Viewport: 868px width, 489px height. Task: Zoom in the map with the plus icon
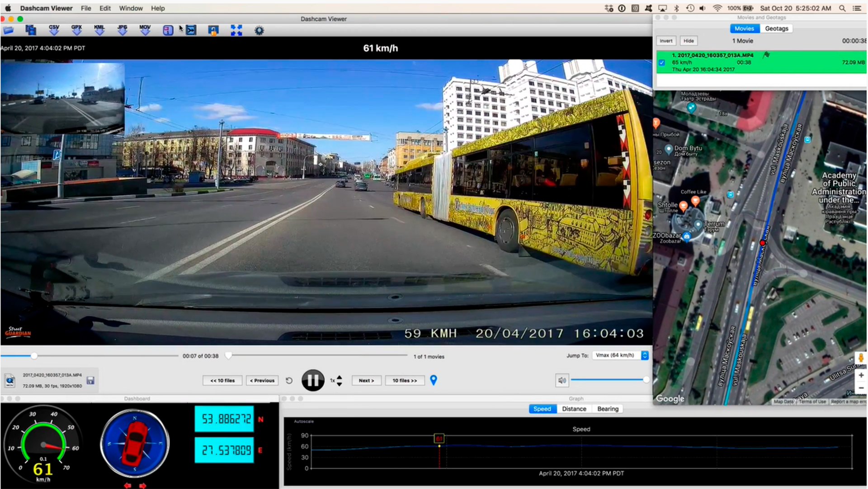(x=861, y=375)
